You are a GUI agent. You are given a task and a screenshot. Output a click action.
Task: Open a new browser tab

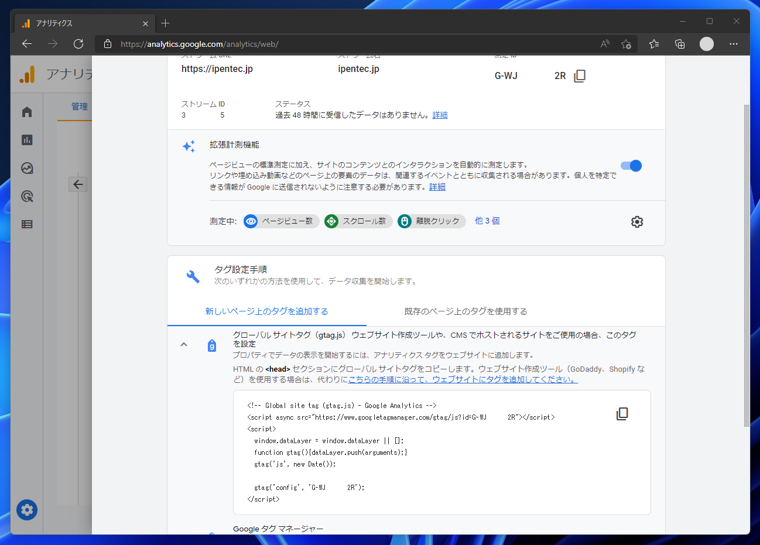click(166, 23)
